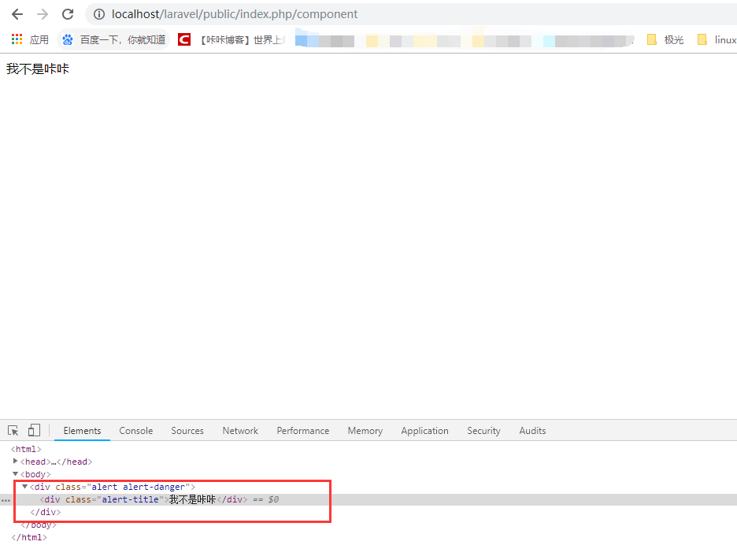Select the closing </div> tag row

tap(46, 512)
